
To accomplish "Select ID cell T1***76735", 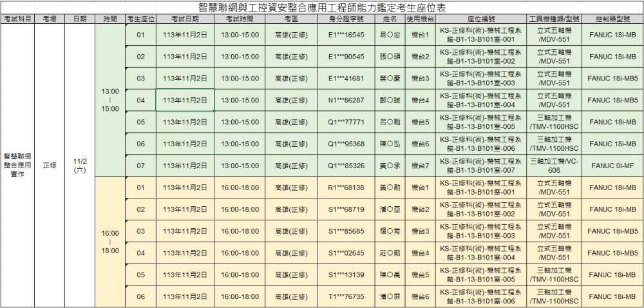I will pos(346,296).
